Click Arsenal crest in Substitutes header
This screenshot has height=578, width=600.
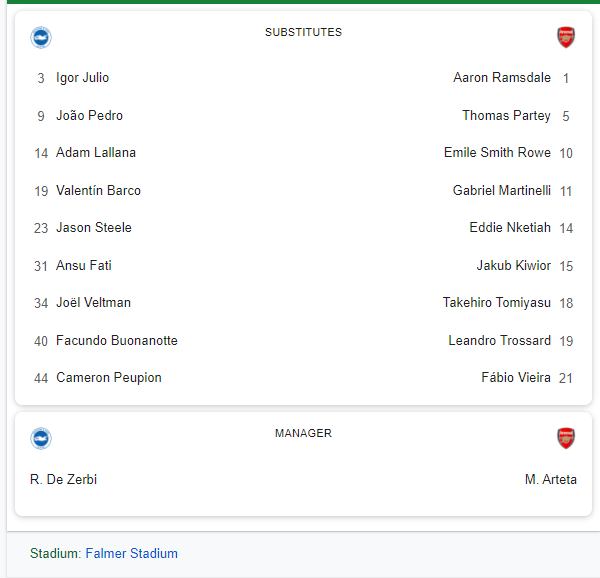pyautogui.click(x=566, y=38)
